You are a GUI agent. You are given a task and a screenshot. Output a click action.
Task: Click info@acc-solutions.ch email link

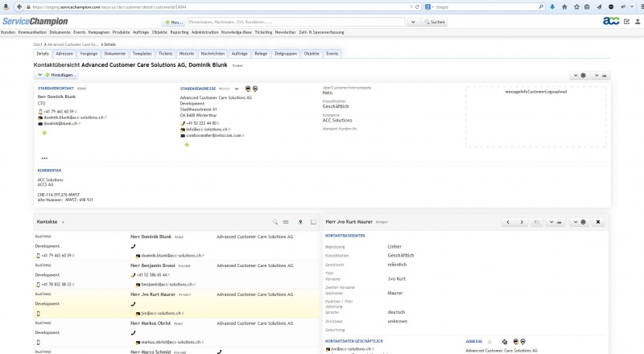coord(207,130)
